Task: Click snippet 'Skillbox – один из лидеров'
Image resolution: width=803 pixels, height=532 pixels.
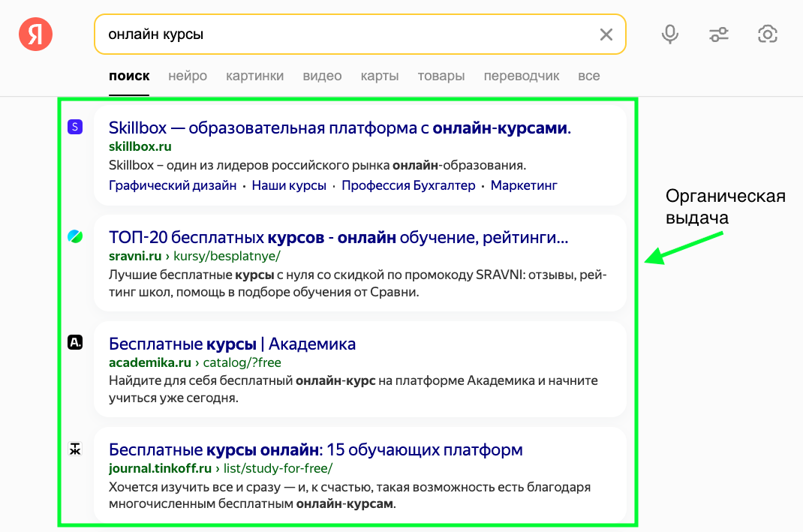Action: pyautogui.click(x=317, y=165)
